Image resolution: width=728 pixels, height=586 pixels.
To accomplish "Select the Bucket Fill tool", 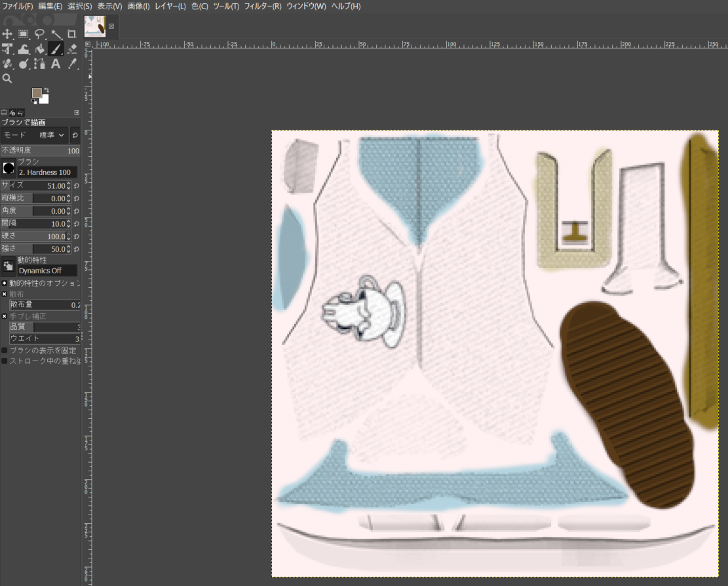I will 40,49.
